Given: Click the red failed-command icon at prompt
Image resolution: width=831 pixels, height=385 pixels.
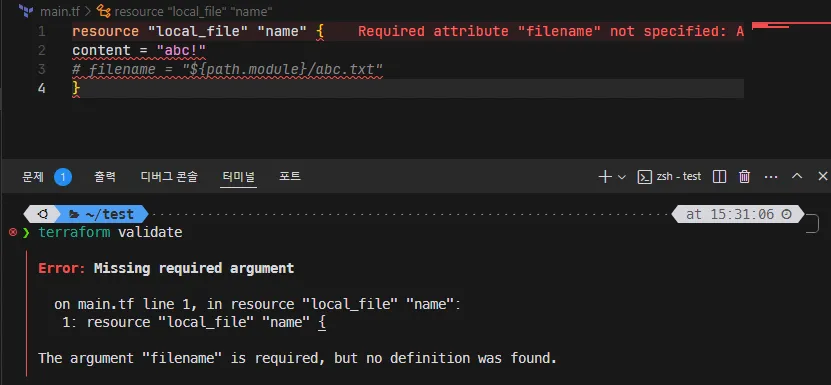Looking at the screenshot, I should coord(13,232).
